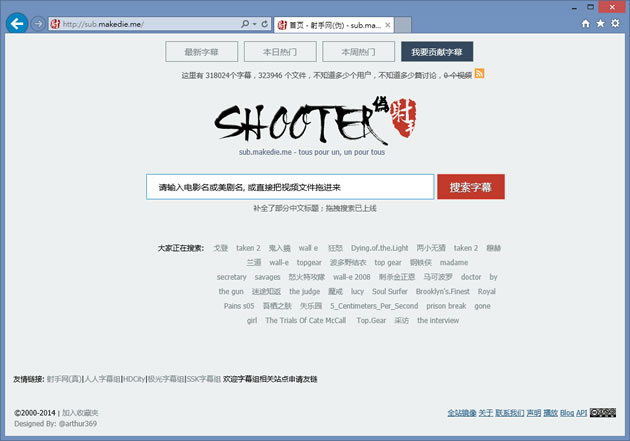Search the trending tag lucy
The height and width of the screenshot is (441, 630).
pyautogui.click(x=357, y=291)
